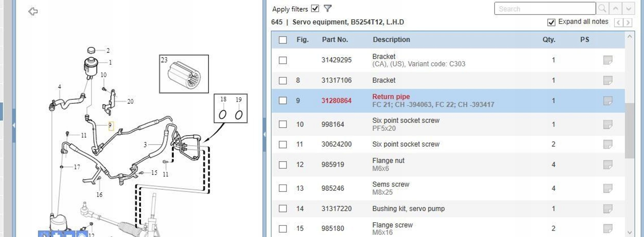Open the filter funnel settings
The width and height of the screenshot is (644, 237).
point(327,9)
